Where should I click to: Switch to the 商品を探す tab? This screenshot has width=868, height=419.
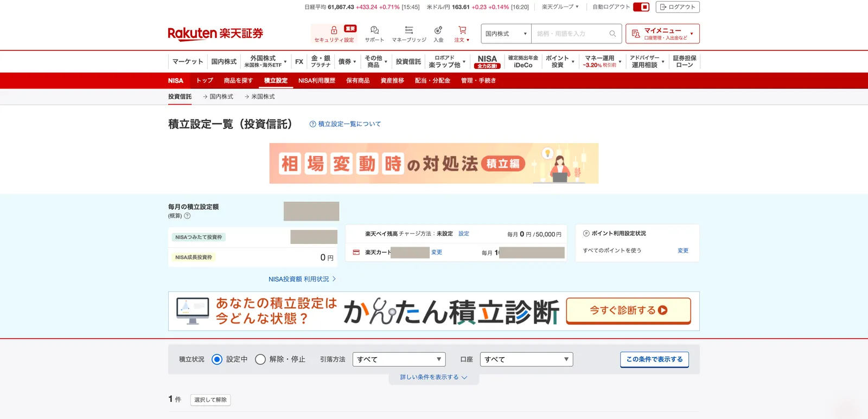[x=238, y=81]
